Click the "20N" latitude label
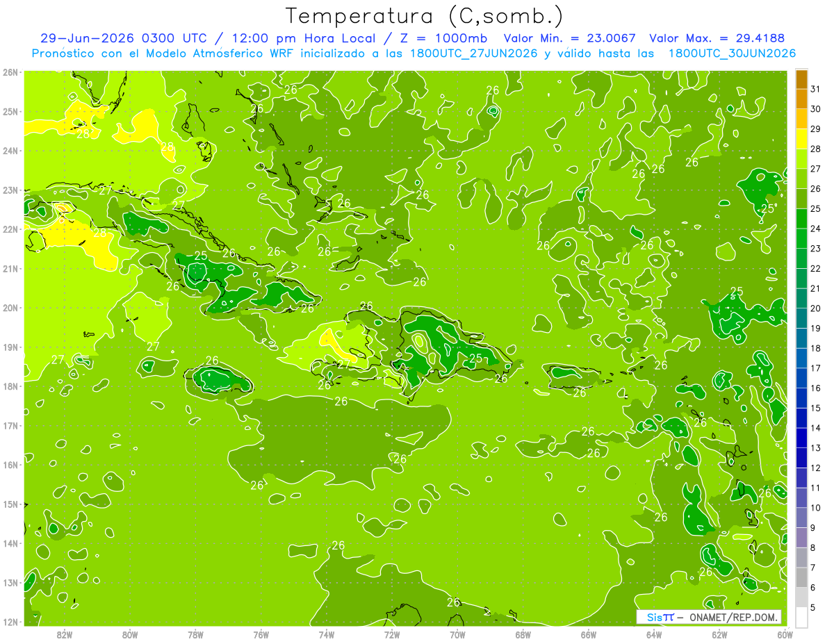The image size is (834, 644). (x=10, y=308)
